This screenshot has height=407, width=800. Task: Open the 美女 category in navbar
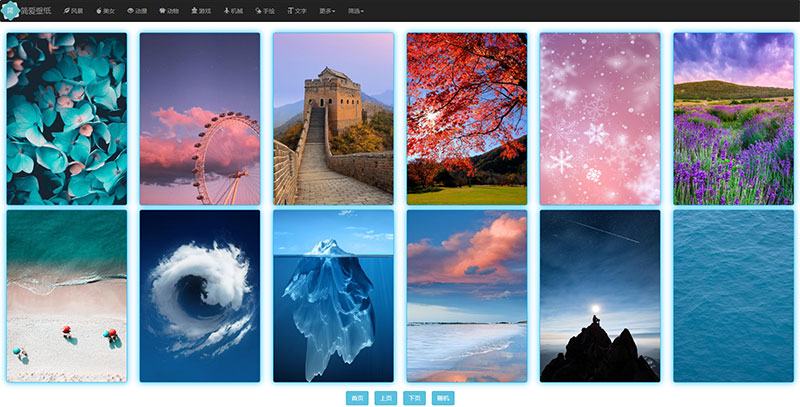coord(106,10)
